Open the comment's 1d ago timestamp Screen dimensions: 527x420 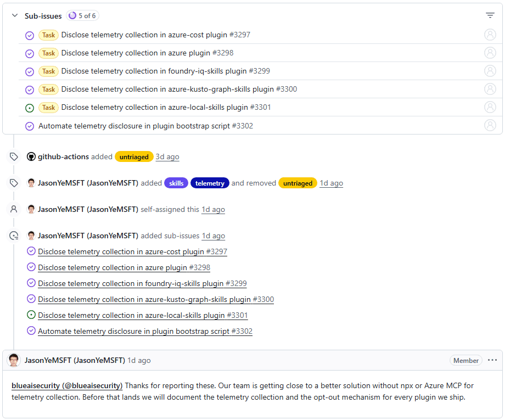tap(139, 361)
